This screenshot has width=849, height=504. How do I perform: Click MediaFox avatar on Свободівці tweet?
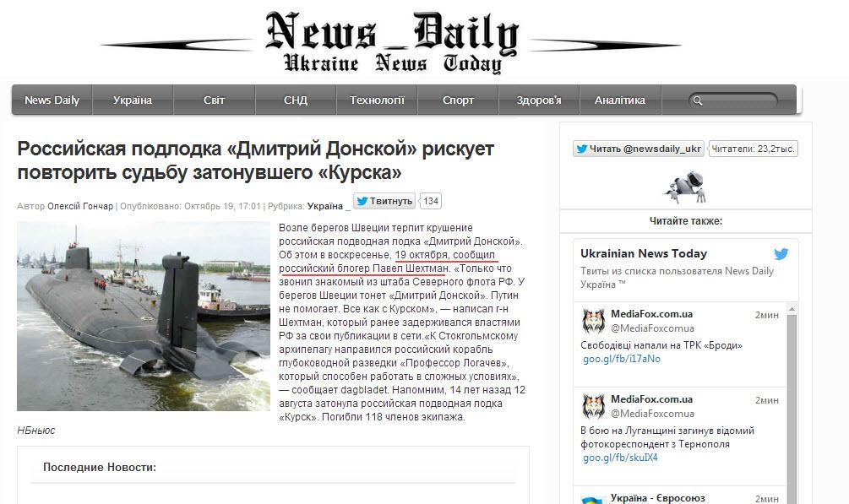593,321
